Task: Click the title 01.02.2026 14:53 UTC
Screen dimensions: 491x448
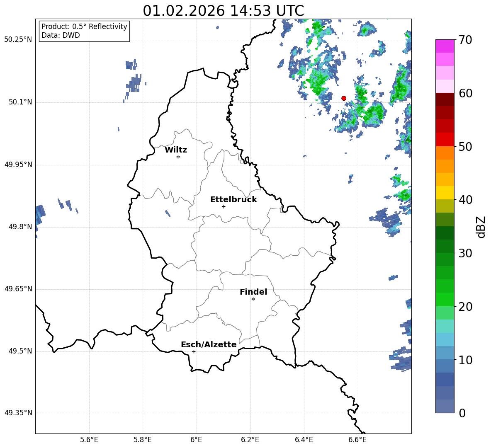Action: (223, 11)
